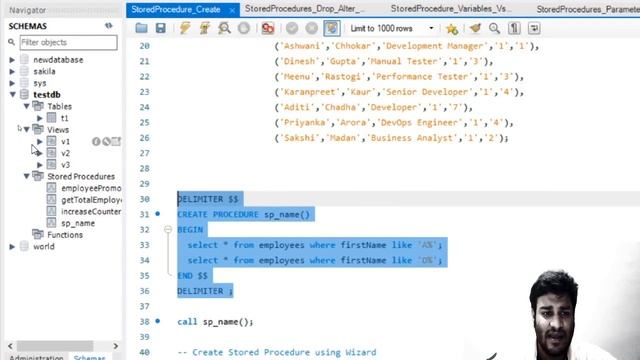Viewport: 640px width, 360px height.
Task: Click 'DELIMITER $$' on line 30
Action: point(208,199)
